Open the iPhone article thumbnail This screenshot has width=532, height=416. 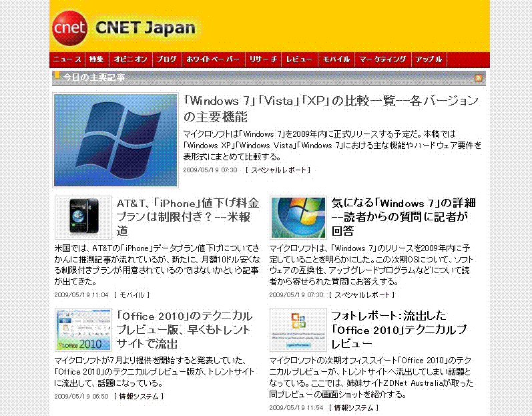(83, 218)
